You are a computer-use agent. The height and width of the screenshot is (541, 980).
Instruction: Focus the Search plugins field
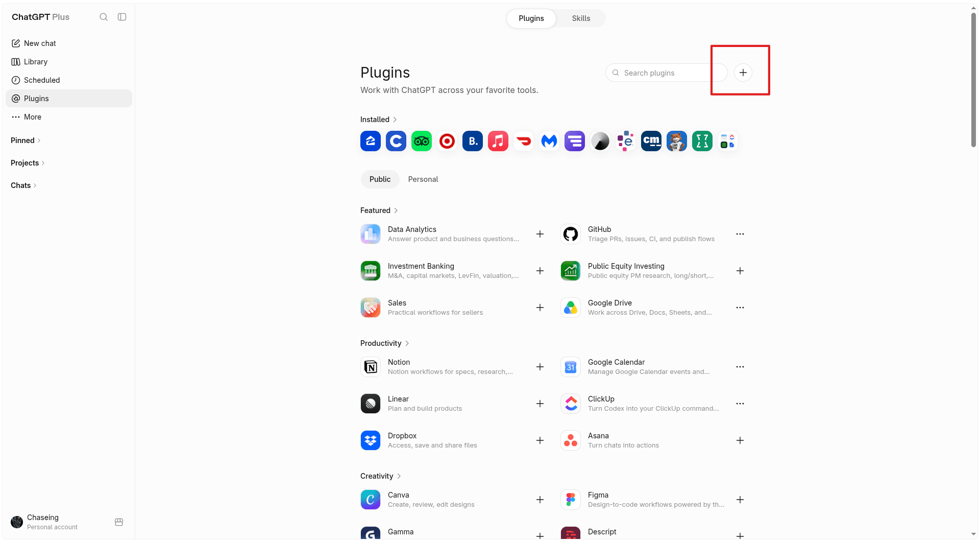[666, 73]
